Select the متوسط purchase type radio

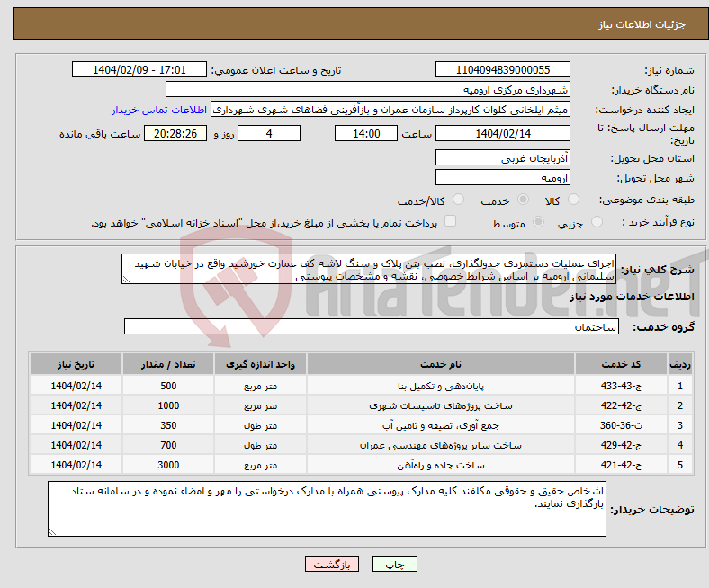[x=538, y=221]
